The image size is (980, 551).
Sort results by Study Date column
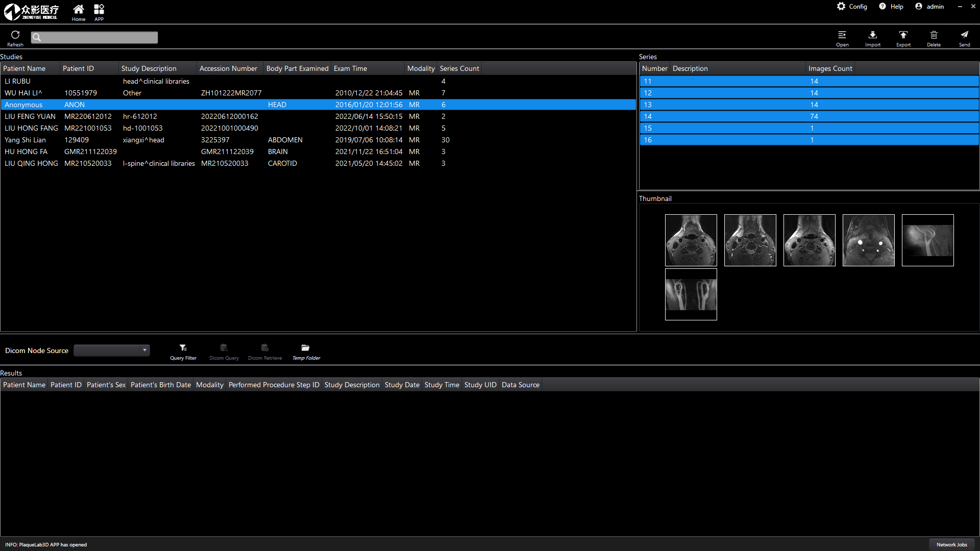click(402, 385)
